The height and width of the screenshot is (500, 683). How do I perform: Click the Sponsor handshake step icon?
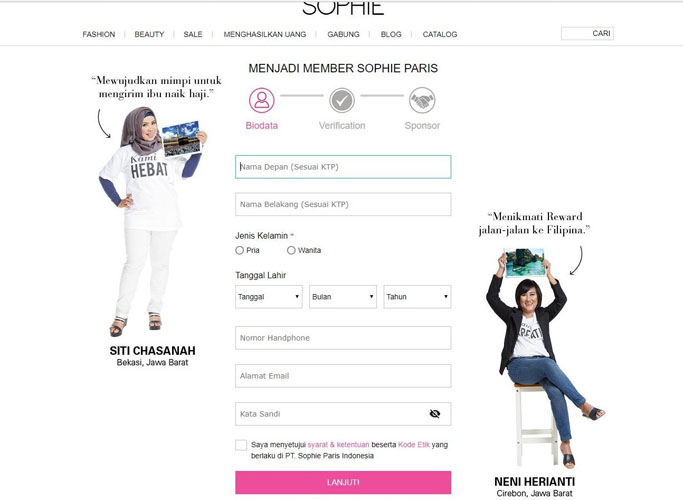[x=422, y=100]
